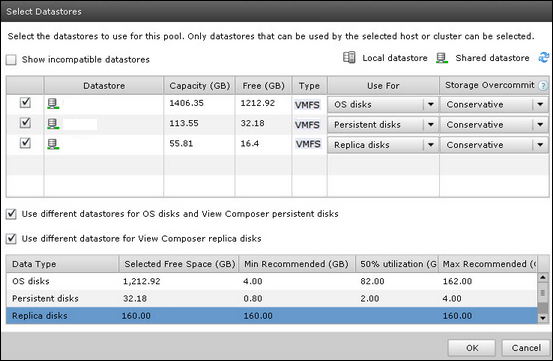Image resolution: width=553 pixels, height=361 pixels.
Task: Click the summary table scroll down arrow
Action: [x=543, y=318]
